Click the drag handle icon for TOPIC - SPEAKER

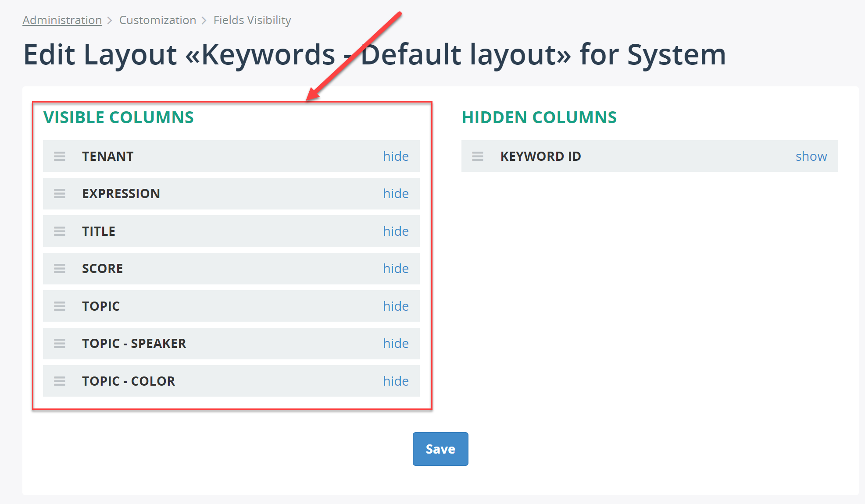click(x=59, y=343)
